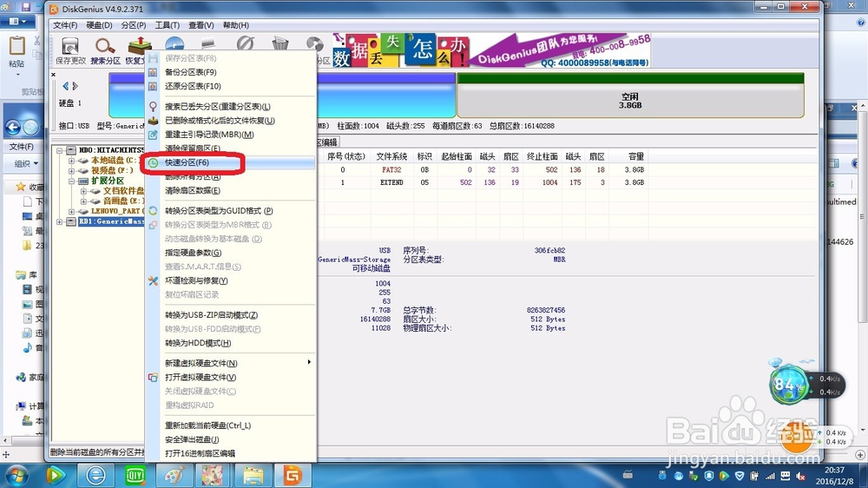
Task: Choose 打开虚拟硬盘文件(V) entry
Action: click(231, 377)
